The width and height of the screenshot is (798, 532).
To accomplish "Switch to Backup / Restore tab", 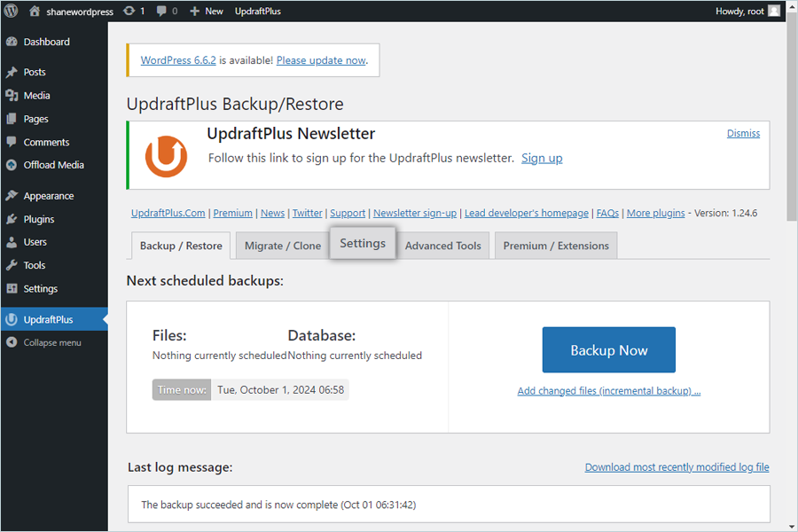I will pyautogui.click(x=181, y=246).
